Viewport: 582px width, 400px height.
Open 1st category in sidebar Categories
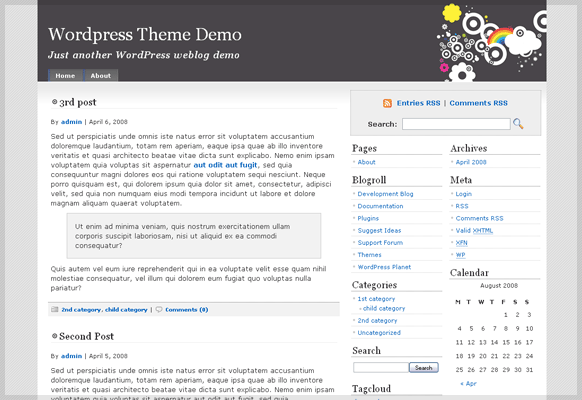coord(376,299)
